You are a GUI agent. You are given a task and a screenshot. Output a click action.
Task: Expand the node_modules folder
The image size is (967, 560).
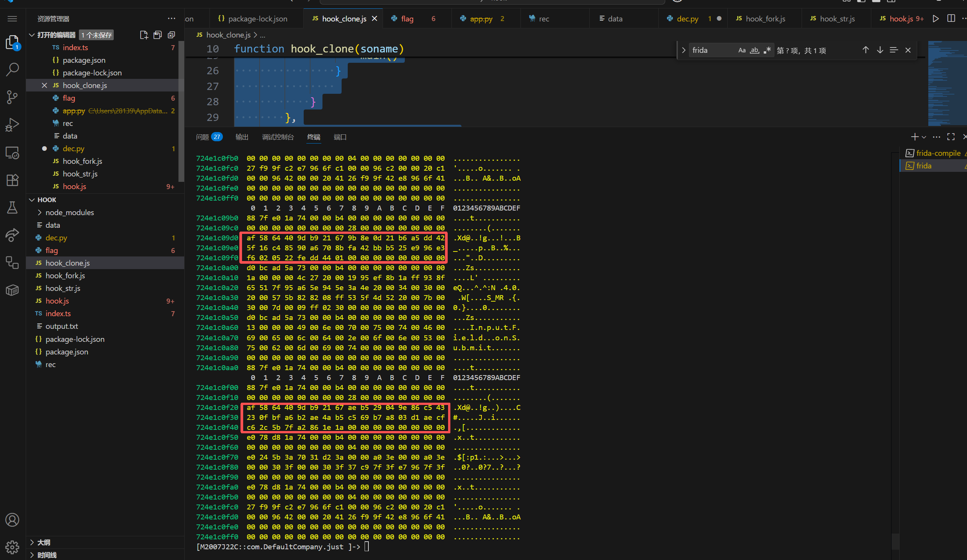coord(69,212)
